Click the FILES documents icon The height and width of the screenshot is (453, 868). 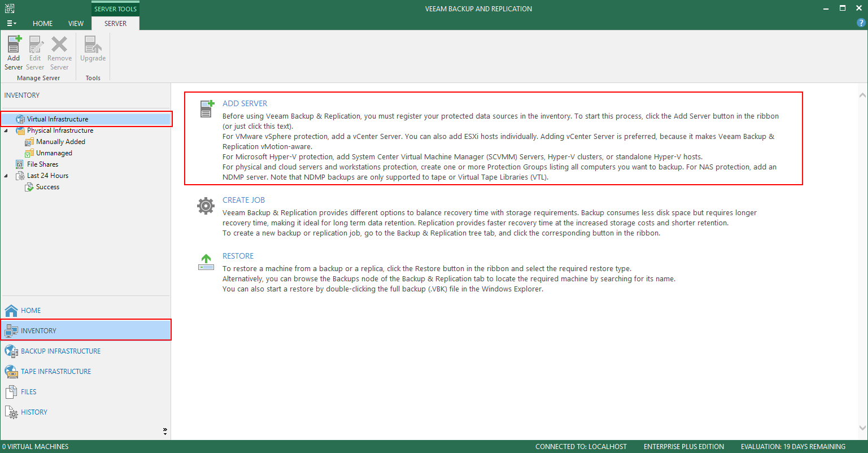point(11,391)
